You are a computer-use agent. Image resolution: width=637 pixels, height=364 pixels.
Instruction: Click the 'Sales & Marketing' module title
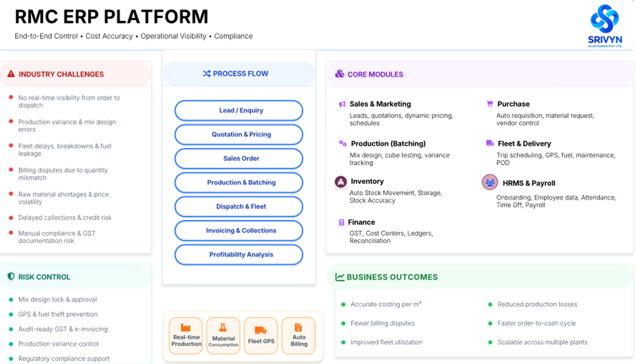click(380, 104)
